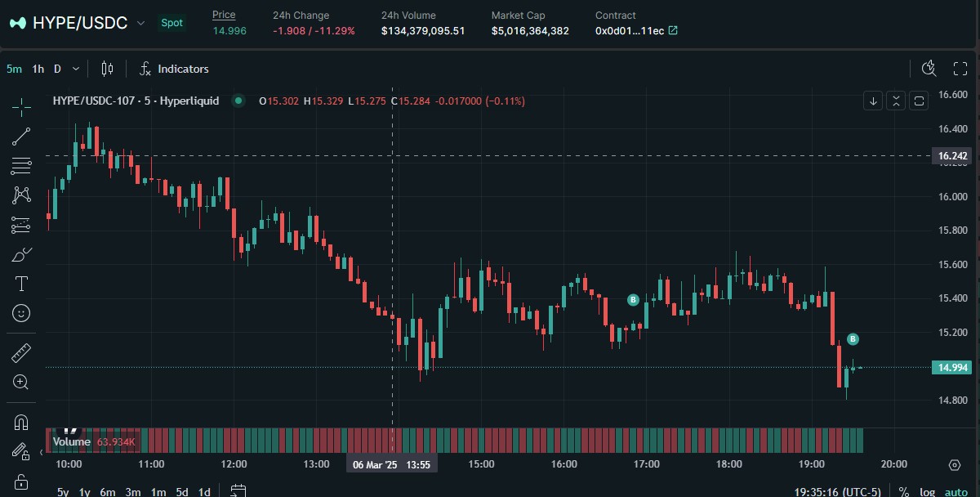The width and height of the screenshot is (980, 497).
Task: Select the 5m interval
Action: [14, 69]
